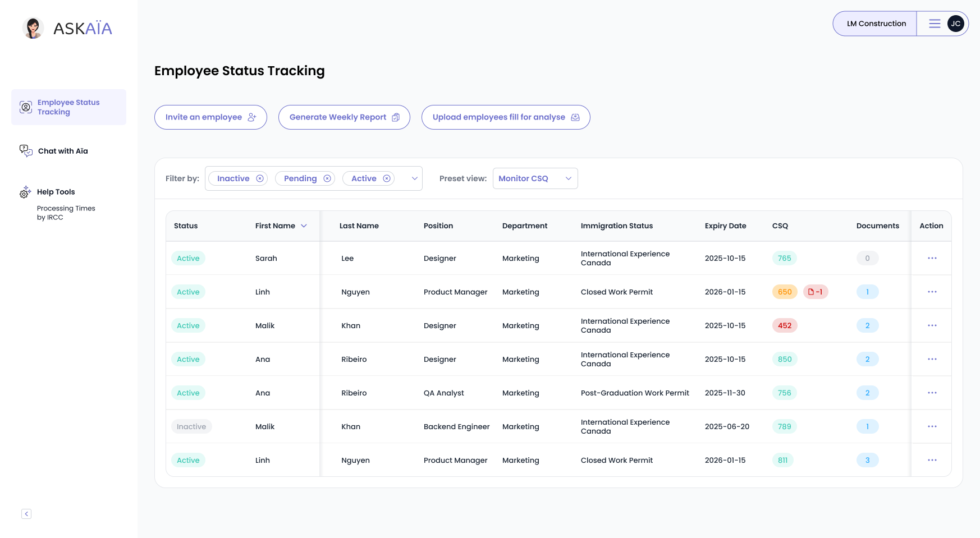This screenshot has width=980, height=538.
Task: Click the red 452 CSQ badge
Action: (x=785, y=325)
